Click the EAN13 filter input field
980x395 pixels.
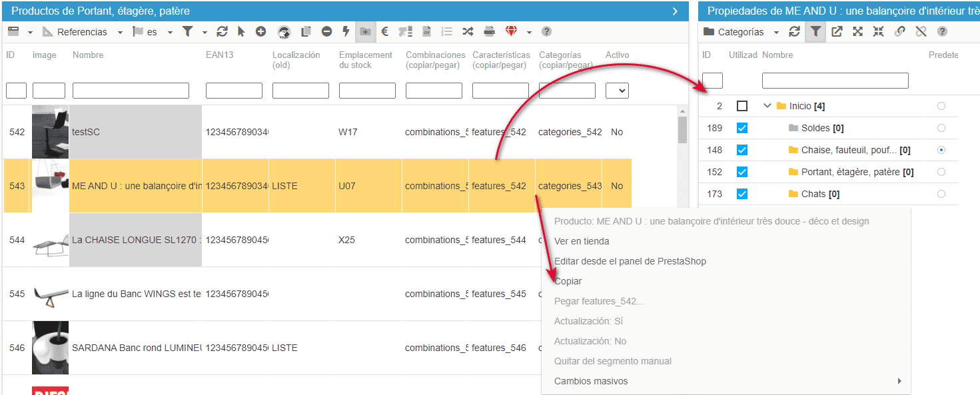pyautogui.click(x=234, y=91)
